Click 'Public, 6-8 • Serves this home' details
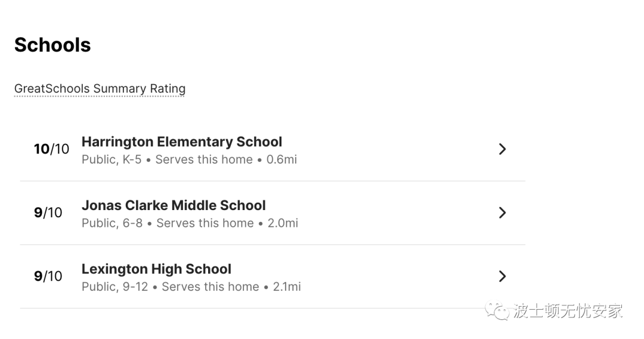Screen dimensions: 644x339 click(168, 223)
